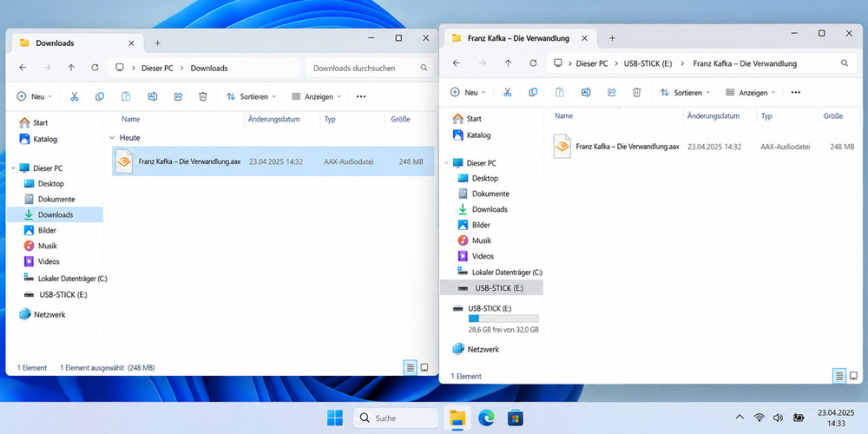Viewport: 868px width, 434px height.
Task: Go back in Franz Kafka window
Action: [457, 63]
